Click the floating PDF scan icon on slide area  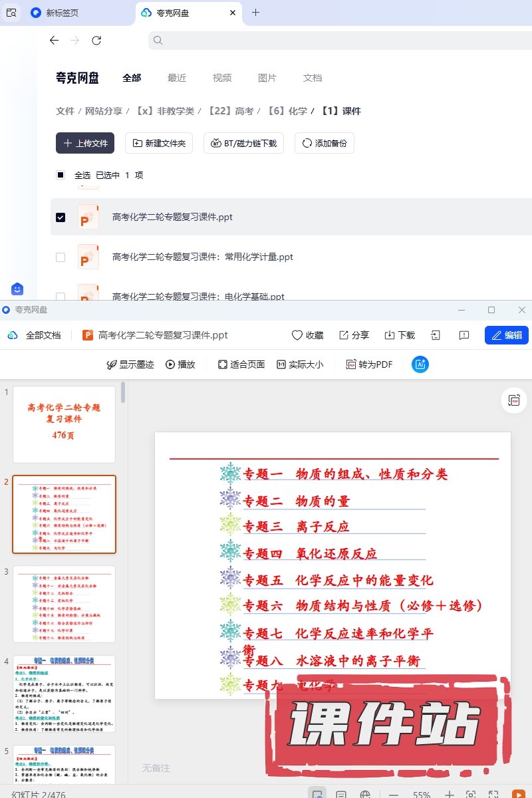click(513, 400)
